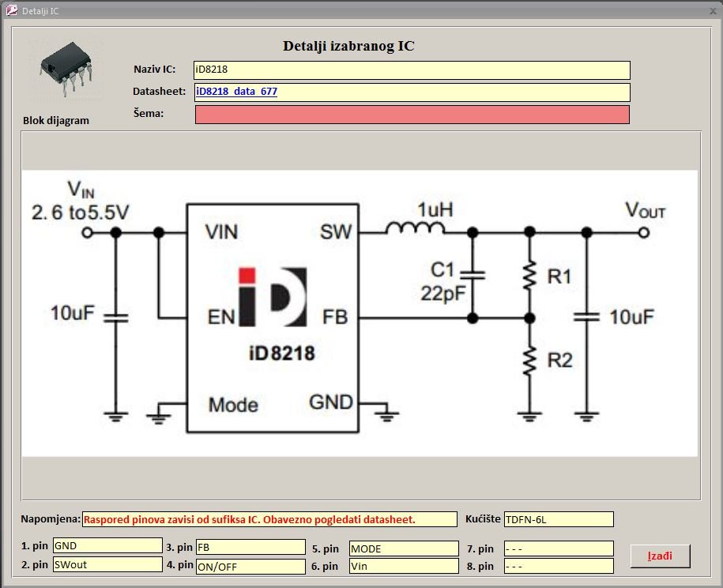The image size is (723, 588).
Task: Click the 4. pin field with ON/OFF
Action: point(250,566)
